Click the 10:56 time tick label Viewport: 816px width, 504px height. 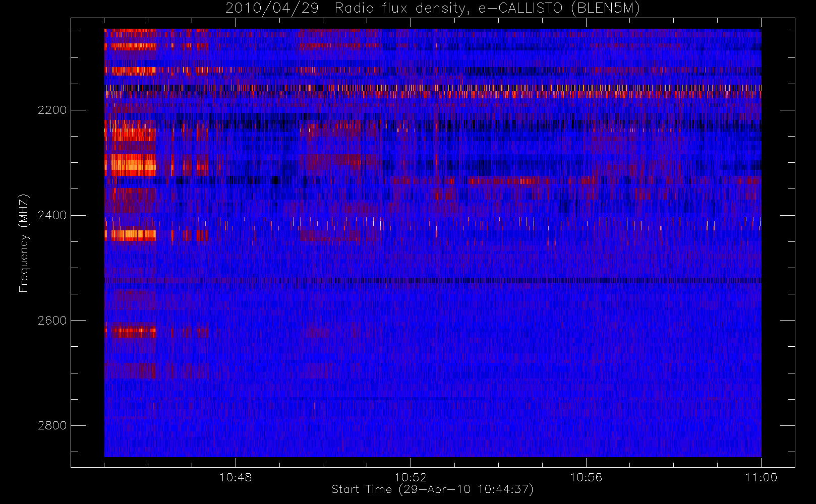[586, 477]
